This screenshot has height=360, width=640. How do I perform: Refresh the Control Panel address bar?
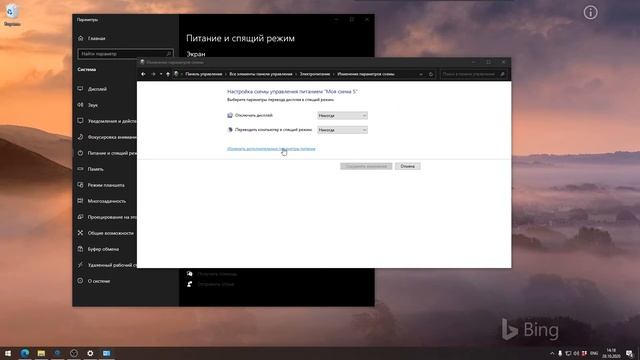pyautogui.click(x=431, y=74)
